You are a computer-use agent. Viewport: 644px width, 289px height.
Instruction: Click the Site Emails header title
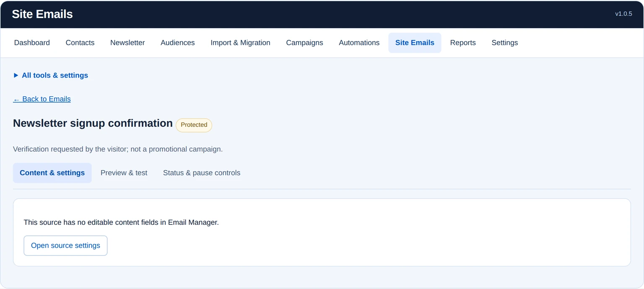pos(42,14)
